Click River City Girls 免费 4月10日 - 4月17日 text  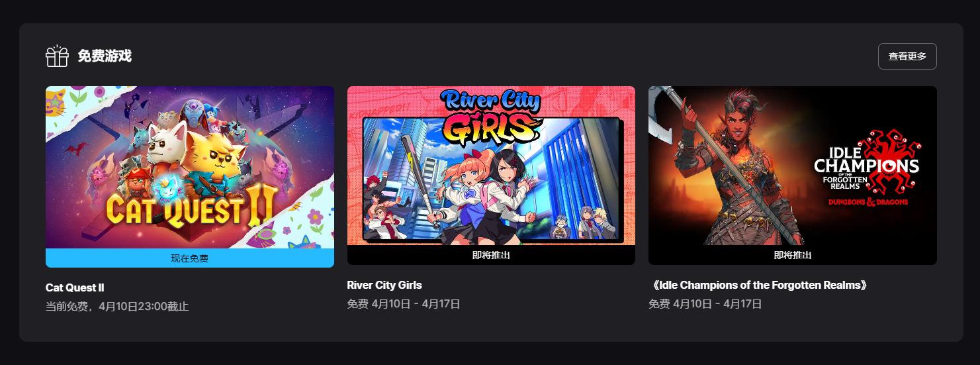coord(404,304)
